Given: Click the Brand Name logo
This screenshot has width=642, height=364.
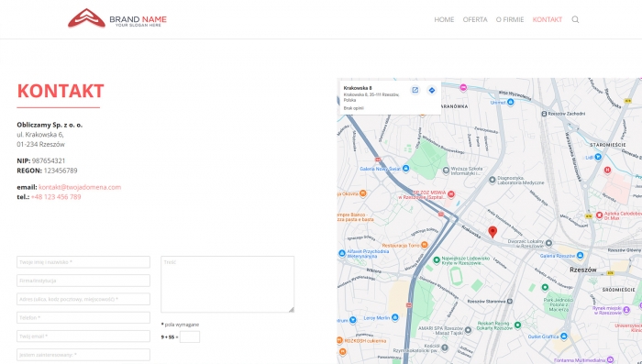Looking at the screenshot, I should click(x=117, y=18).
